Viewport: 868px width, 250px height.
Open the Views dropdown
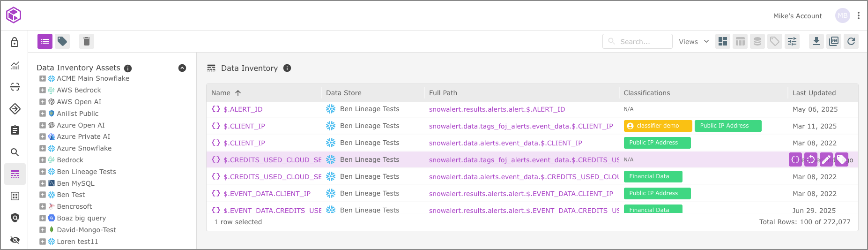click(694, 42)
